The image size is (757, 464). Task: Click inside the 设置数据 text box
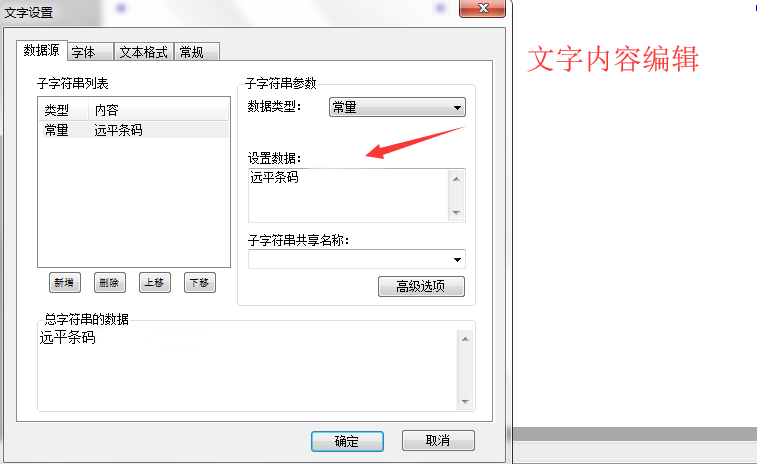pos(349,196)
